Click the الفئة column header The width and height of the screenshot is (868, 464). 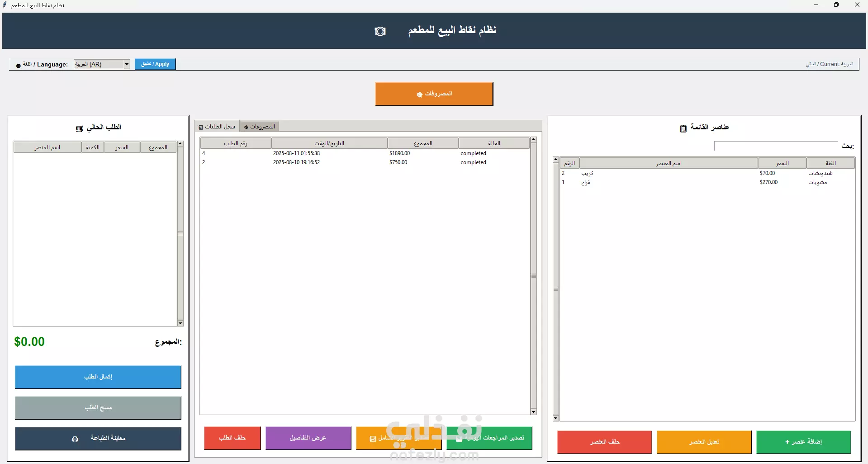[x=830, y=163]
